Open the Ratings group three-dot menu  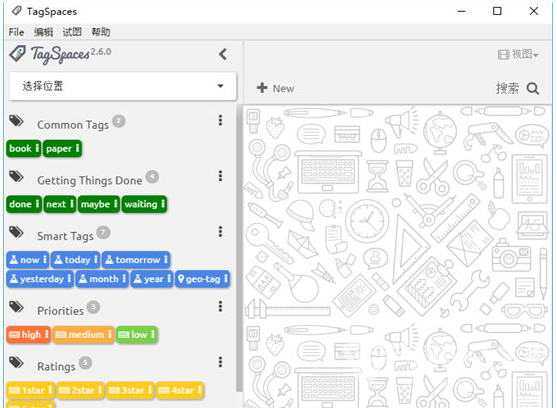(x=220, y=362)
